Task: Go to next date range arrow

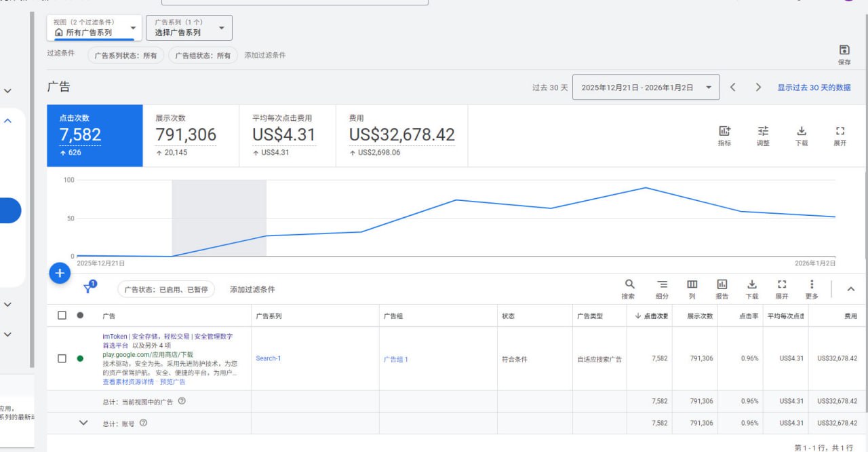Action: point(758,88)
